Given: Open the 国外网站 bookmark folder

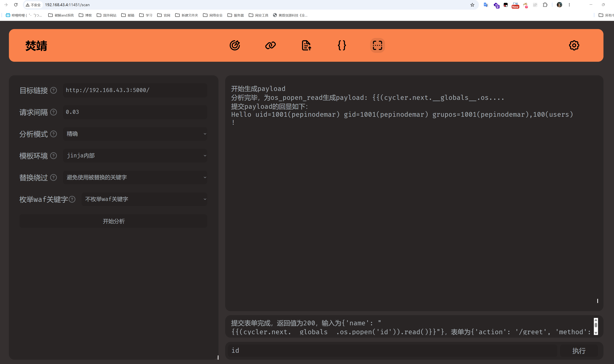Looking at the screenshot, I should [x=106, y=15].
